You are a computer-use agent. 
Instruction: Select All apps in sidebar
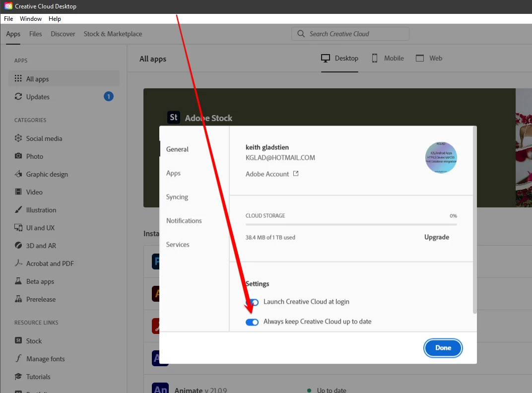[x=64, y=79]
